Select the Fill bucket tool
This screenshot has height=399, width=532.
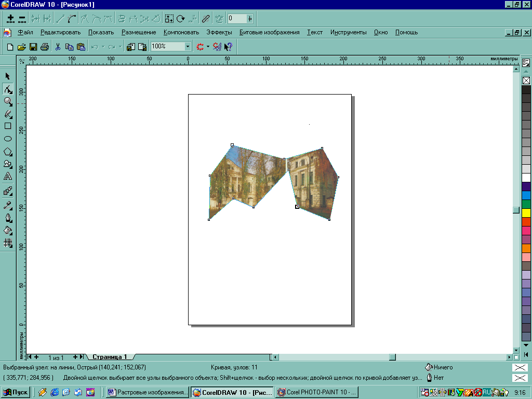(x=8, y=230)
